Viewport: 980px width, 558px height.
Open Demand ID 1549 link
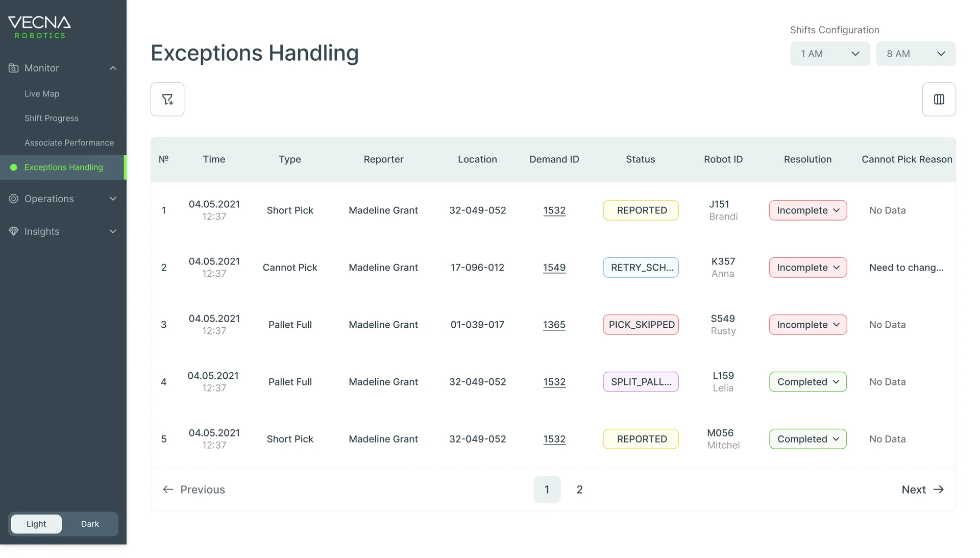(x=554, y=268)
